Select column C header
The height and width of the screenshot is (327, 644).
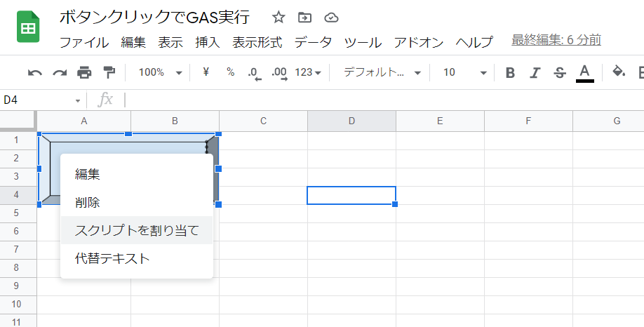tap(263, 121)
